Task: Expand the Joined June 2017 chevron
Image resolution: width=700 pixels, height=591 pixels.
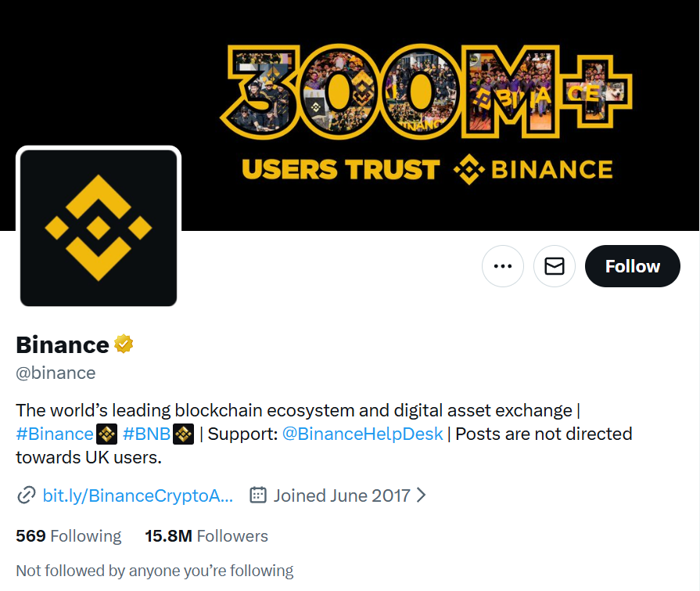Action: click(x=422, y=495)
